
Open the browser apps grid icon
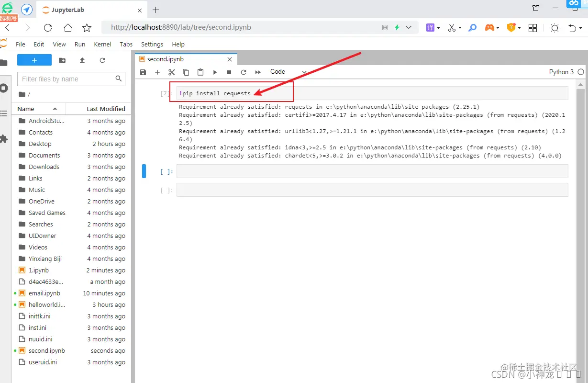(533, 28)
